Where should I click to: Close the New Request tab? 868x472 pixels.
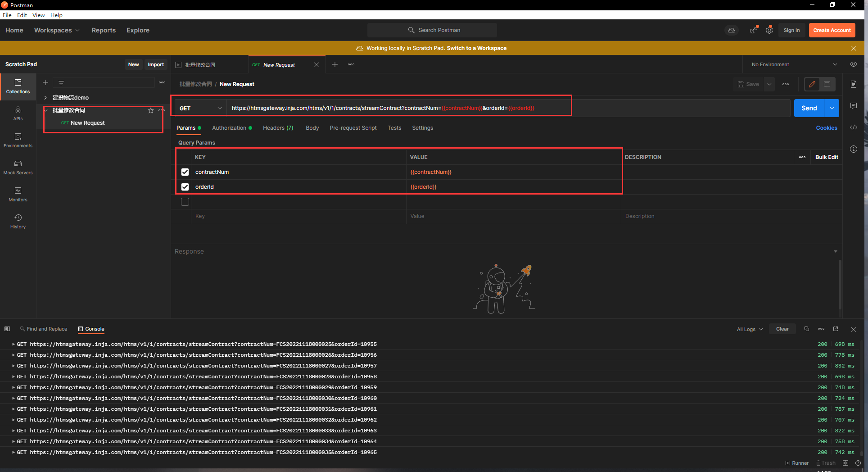click(x=316, y=65)
